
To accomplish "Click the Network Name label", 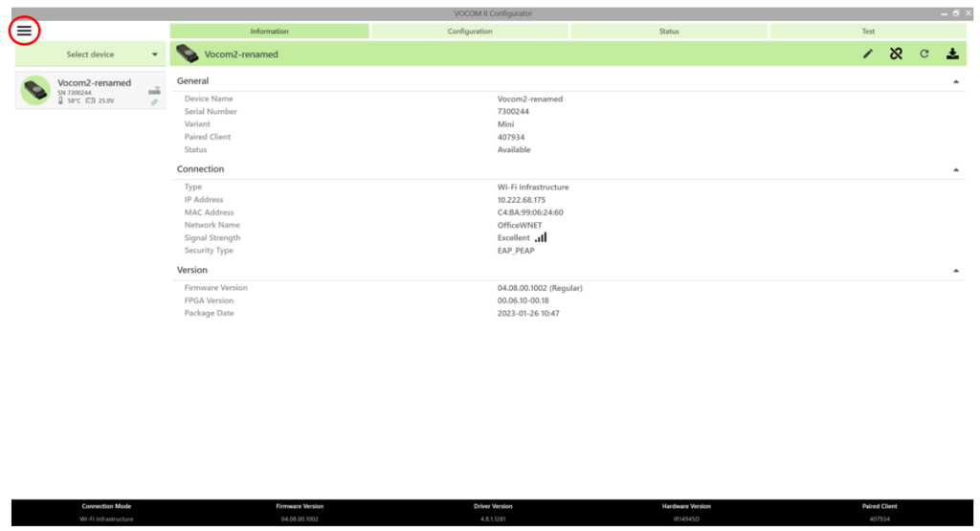I will [x=212, y=225].
